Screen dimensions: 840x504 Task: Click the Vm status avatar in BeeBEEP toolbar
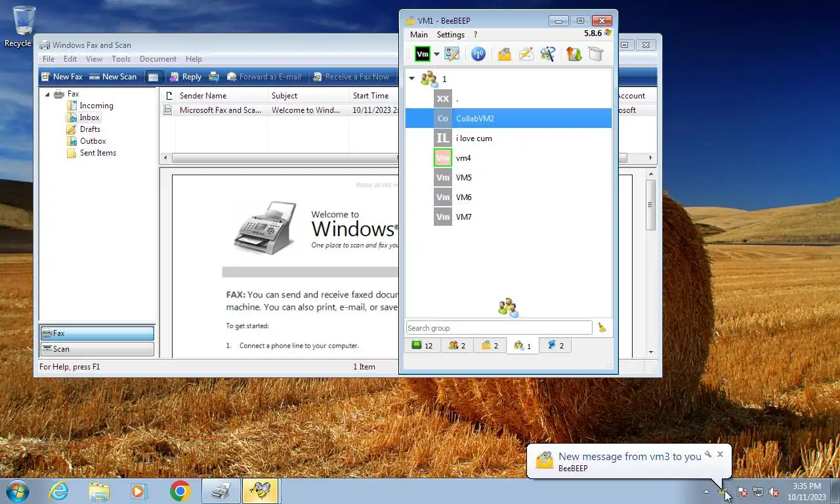tap(423, 54)
